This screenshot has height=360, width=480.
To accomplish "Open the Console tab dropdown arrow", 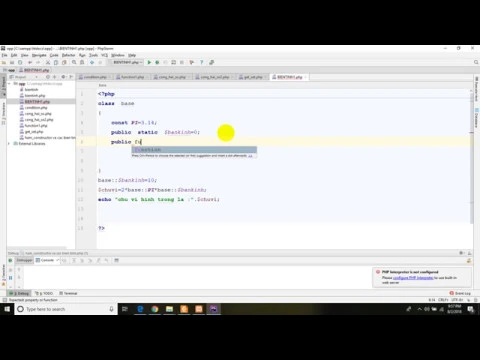I will [x=57, y=260].
